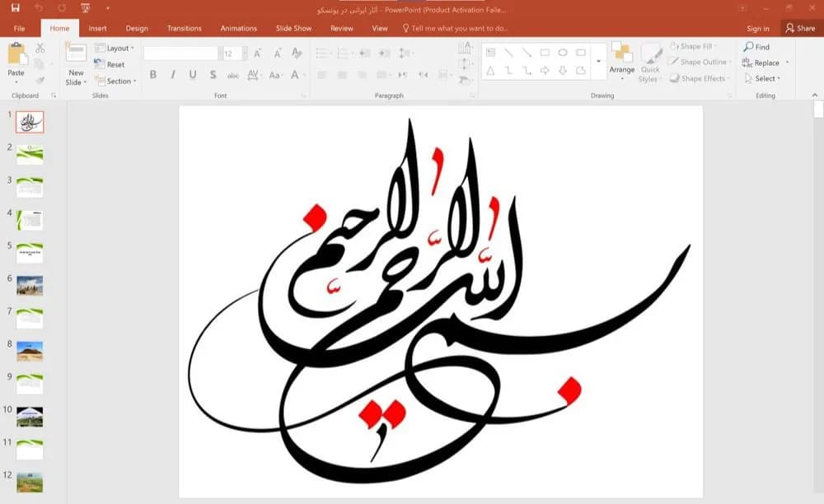This screenshot has height=504, width=824.
Task: Click the Tell me what you want search box
Action: tap(455, 28)
